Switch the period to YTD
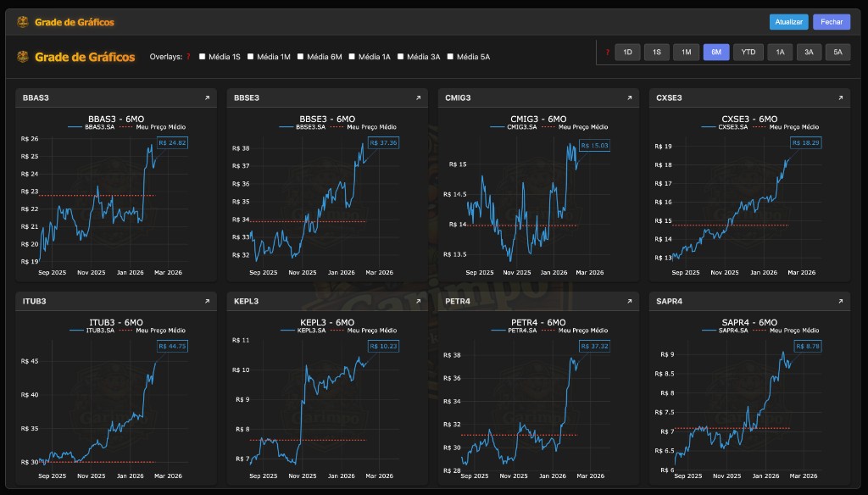Image resolution: width=868 pixels, height=495 pixels. [748, 52]
